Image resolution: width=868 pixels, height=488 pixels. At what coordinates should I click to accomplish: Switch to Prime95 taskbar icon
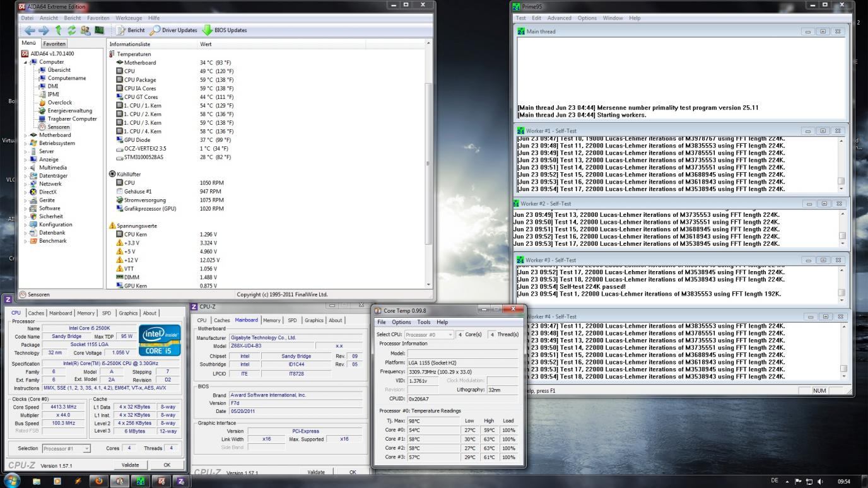tap(140, 481)
